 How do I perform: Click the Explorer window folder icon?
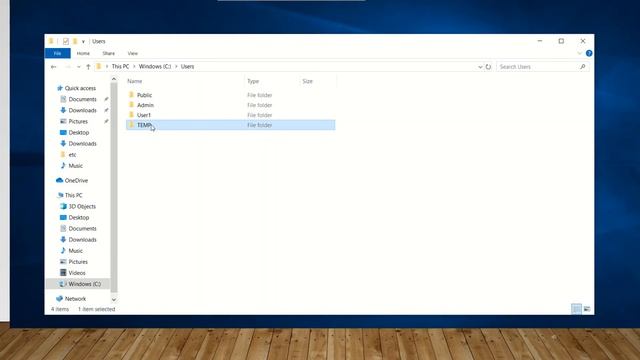click(x=51, y=41)
